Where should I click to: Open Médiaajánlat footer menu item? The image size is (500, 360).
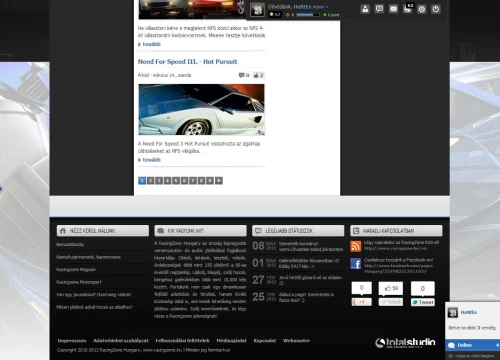[231, 341]
